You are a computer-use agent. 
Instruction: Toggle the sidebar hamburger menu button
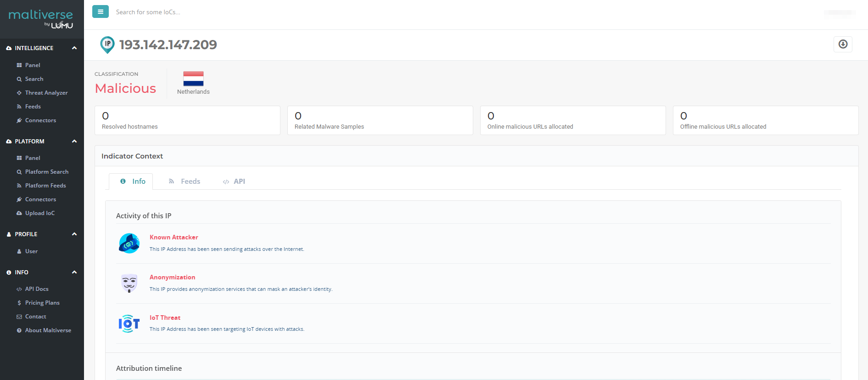[x=101, y=12]
